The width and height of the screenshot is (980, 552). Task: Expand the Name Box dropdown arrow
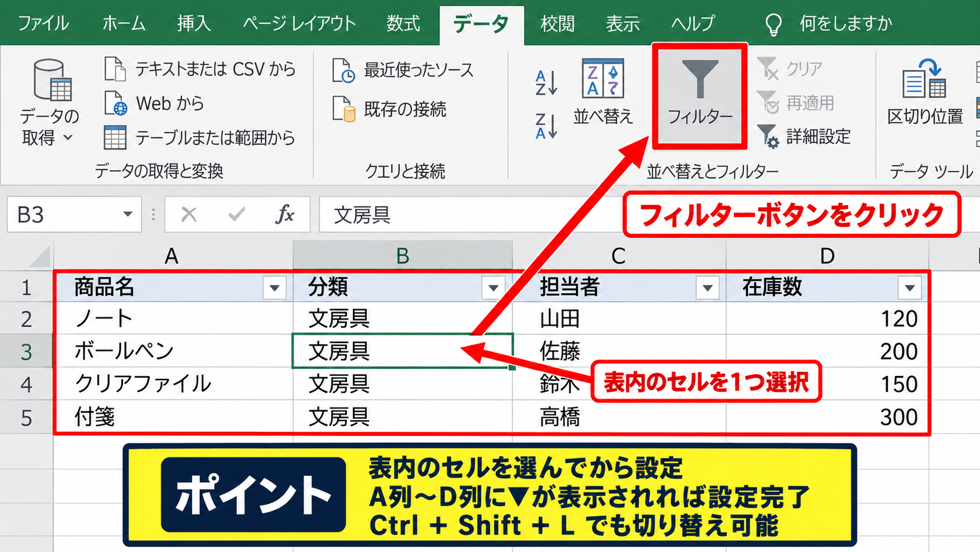pyautogui.click(x=127, y=214)
